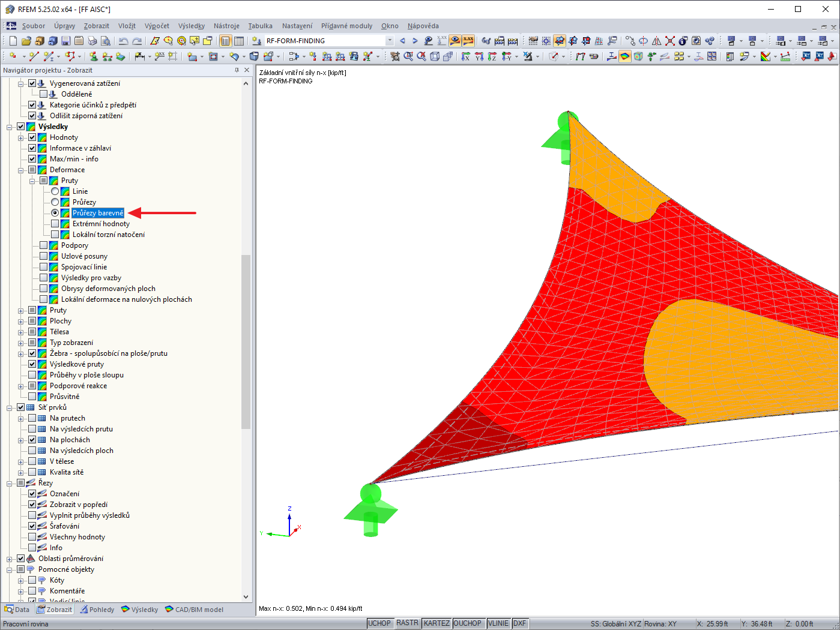
Task: Click the navigator scroll down arrow
Action: [x=246, y=597]
